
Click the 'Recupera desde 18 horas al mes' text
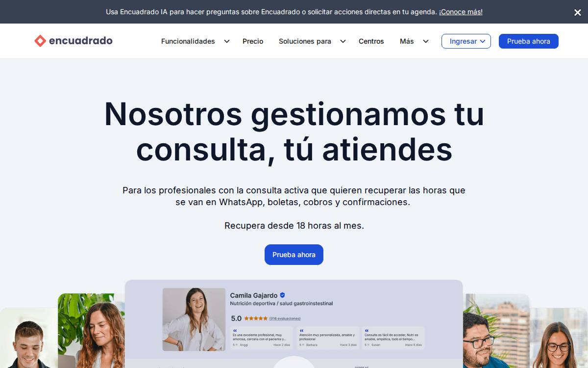click(x=294, y=226)
